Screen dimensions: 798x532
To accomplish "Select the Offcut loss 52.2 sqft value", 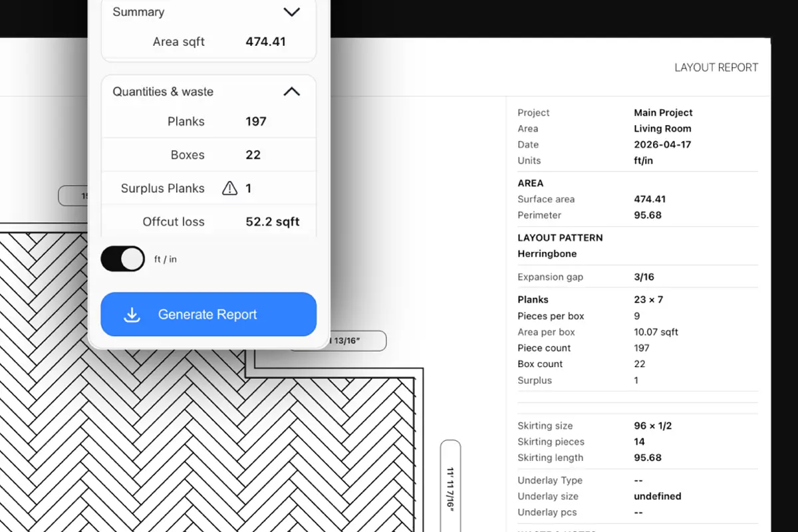I will click(273, 221).
